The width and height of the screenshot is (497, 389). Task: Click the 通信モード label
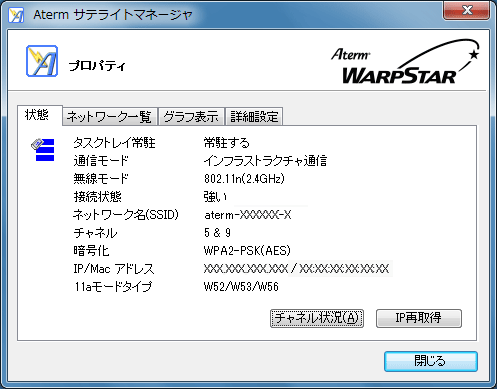(x=101, y=161)
